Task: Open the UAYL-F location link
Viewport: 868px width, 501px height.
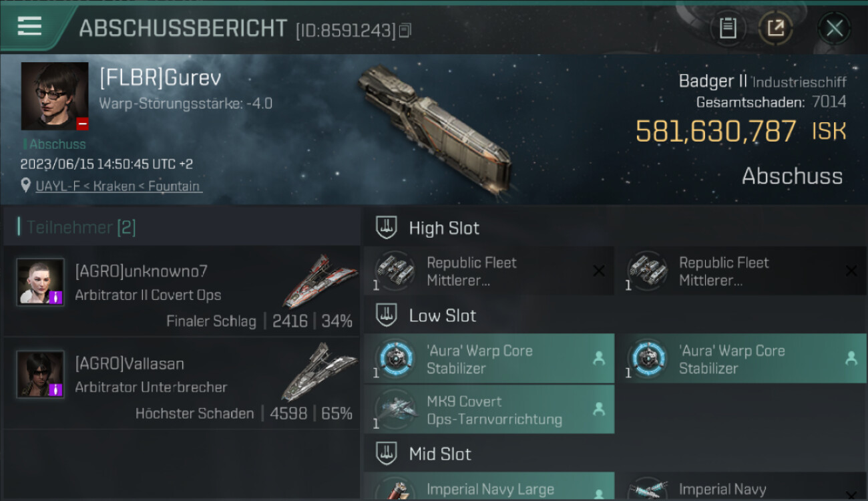Action: (x=118, y=186)
